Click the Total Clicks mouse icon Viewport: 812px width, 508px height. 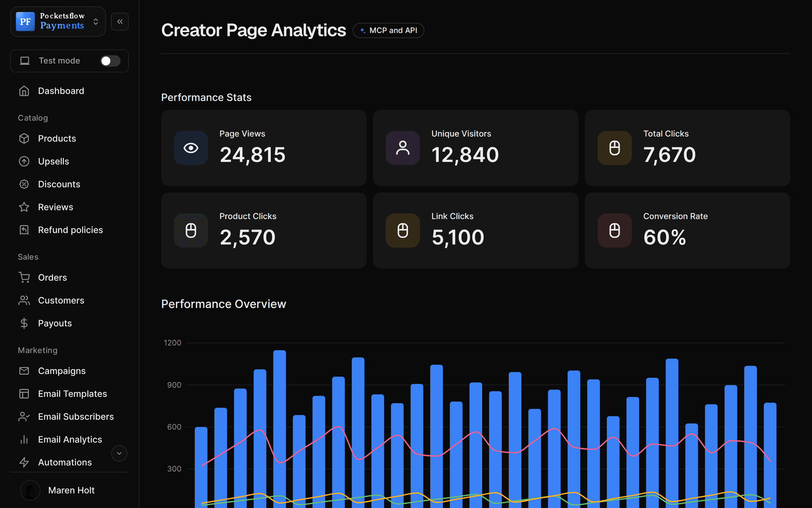click(615, 148)
